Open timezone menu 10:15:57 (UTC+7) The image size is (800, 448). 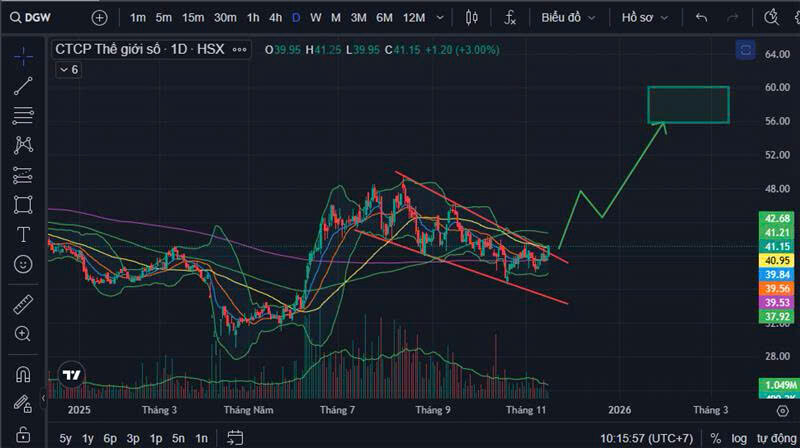(x=646, y=438)
